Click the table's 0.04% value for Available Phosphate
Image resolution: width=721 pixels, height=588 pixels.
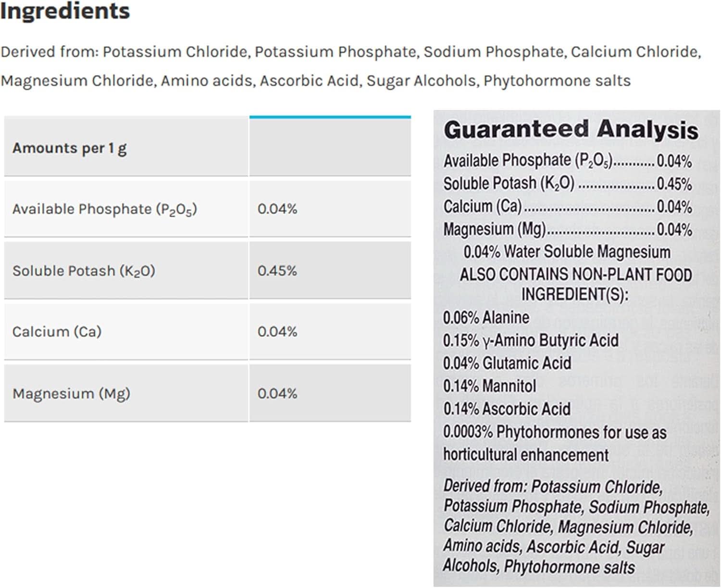(x=277, y=209)
